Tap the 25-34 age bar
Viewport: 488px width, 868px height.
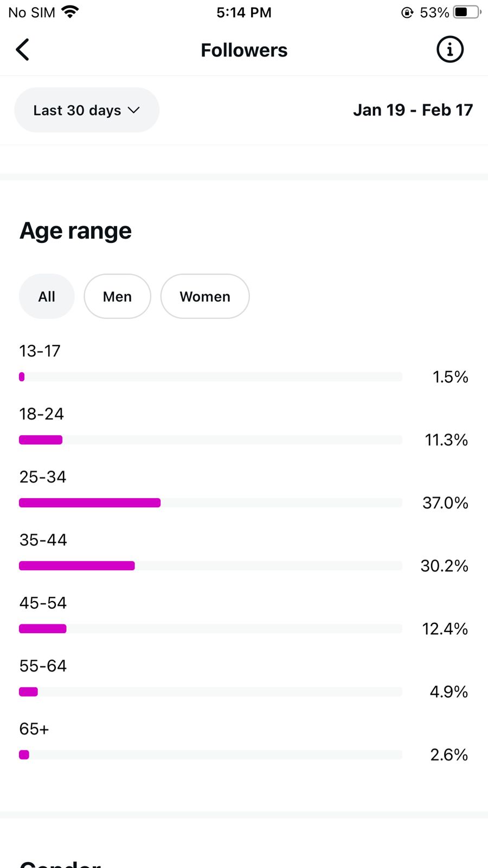point(89,503)
